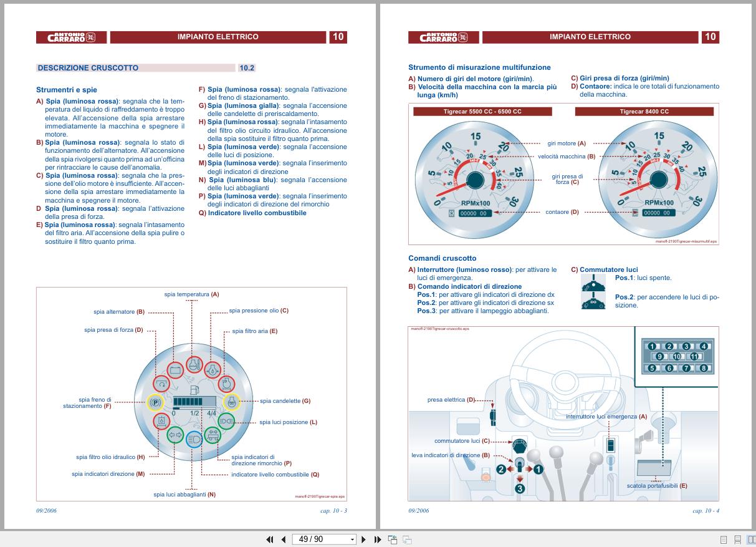Click the spia luci abbaglianti (N) label
This screenshot has width=756, height=547.
pyautogui.click(x=184, y=495)
